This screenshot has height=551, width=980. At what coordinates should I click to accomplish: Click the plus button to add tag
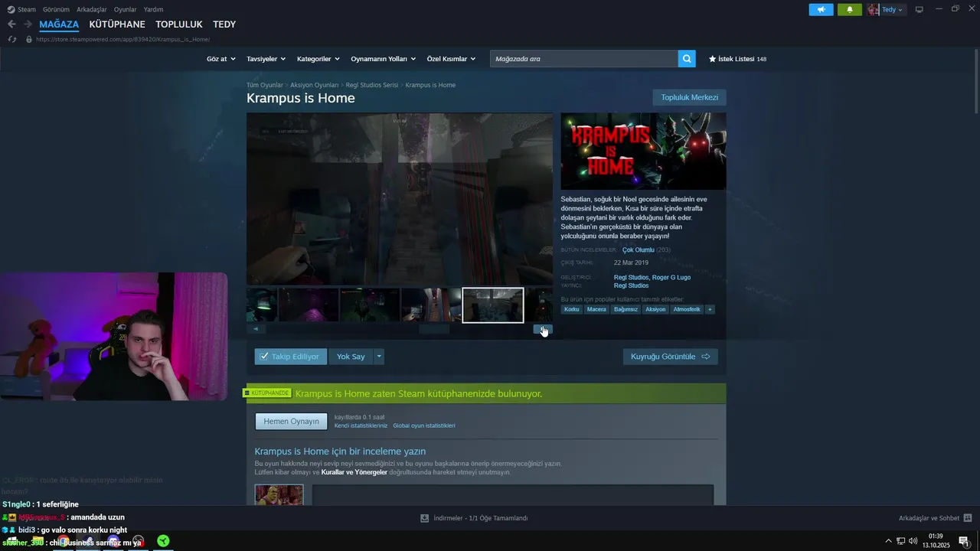710,309
